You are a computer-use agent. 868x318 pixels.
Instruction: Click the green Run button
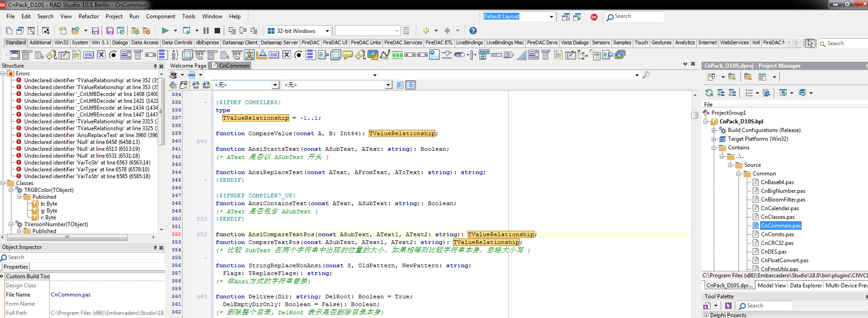point(165,31)
